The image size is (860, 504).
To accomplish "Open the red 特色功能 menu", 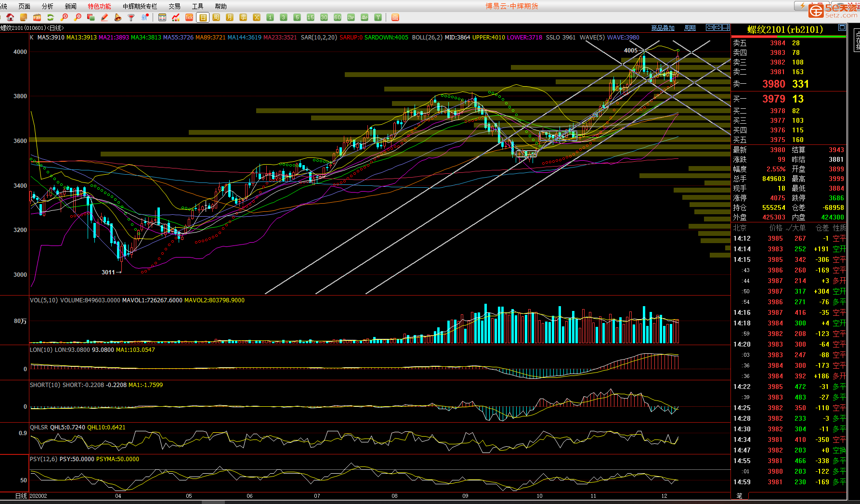I will click(x=99, y=6).
